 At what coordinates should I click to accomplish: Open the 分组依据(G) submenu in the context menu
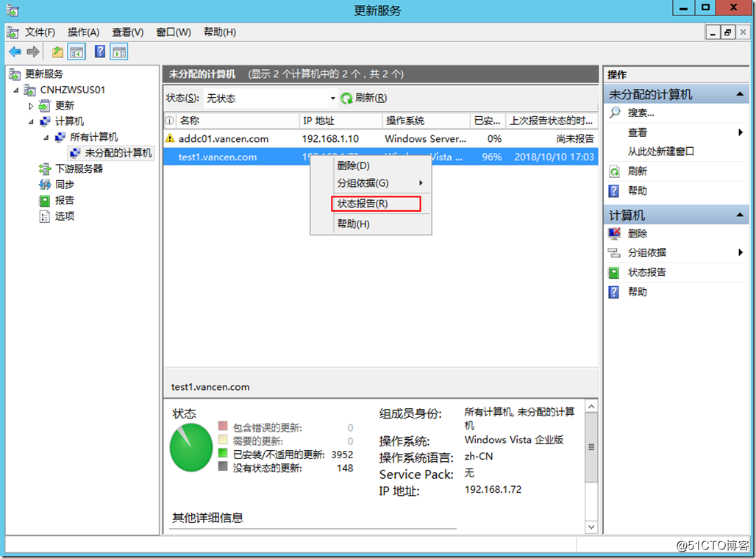[371, 183]
